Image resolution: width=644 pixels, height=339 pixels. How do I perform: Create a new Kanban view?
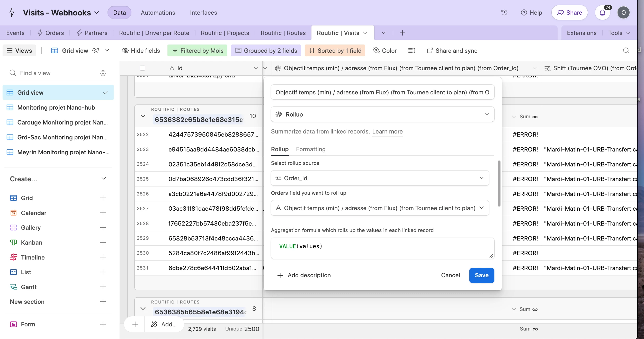tap(103, 243)
